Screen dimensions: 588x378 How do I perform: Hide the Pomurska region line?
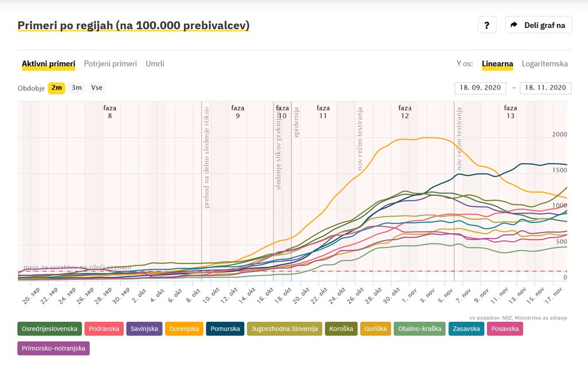pos(225,329)
